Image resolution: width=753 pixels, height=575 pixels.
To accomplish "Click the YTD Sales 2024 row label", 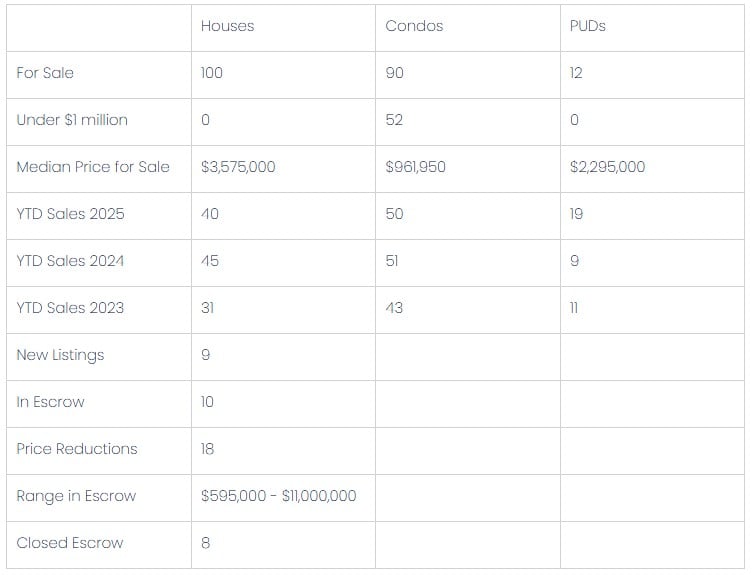I will [x=70, y=261].
